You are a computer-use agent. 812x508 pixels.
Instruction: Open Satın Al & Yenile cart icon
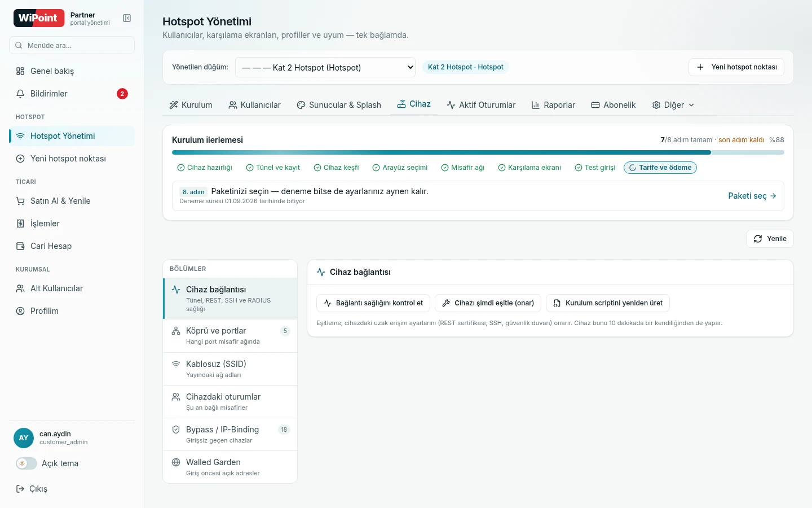click(20, 201)
